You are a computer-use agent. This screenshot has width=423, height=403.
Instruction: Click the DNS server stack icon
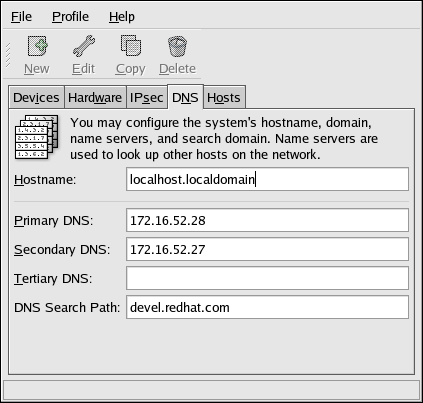click(x=37, y=137)
